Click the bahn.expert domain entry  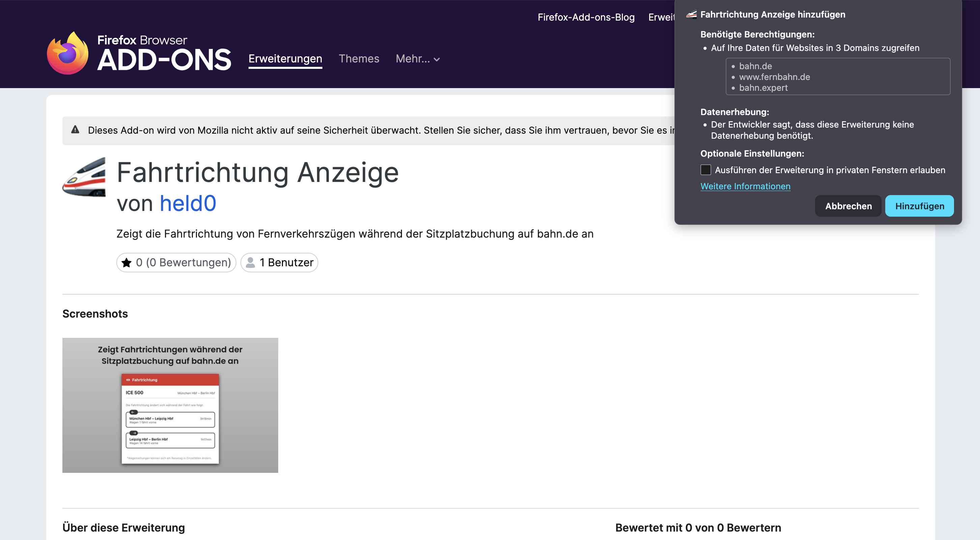click(763, 88)
